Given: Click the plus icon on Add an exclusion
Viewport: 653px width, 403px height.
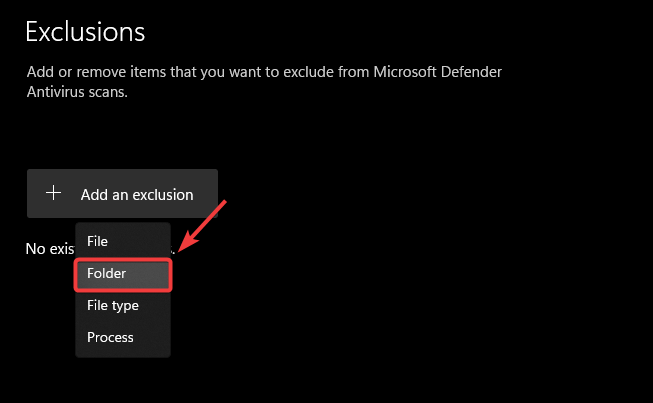Looking at the screenshot, I should 54,194.
